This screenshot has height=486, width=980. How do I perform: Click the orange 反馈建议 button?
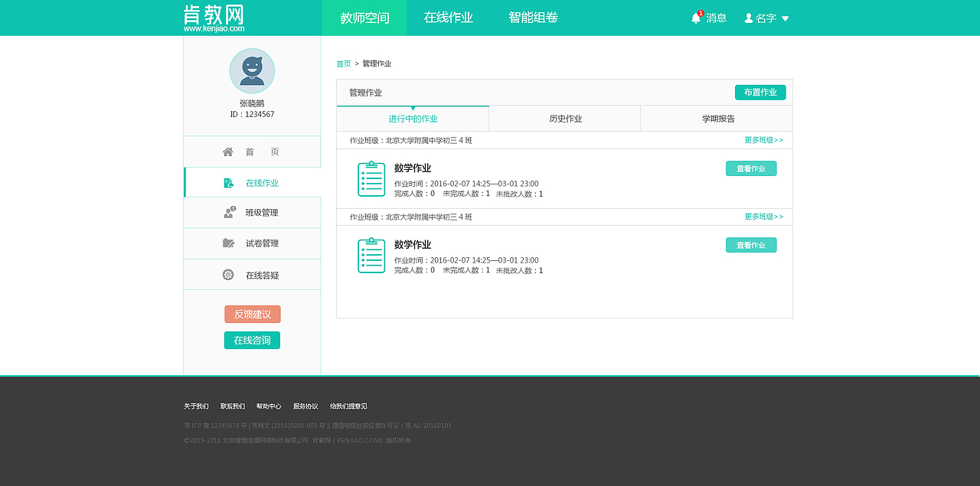point(253,315)
